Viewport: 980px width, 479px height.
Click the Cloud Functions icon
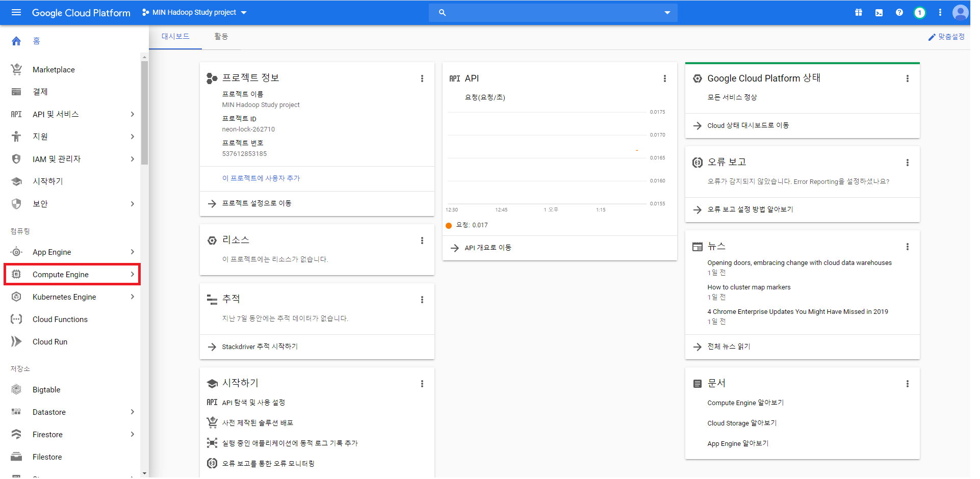pyautogui.click(x=16, y=319)
